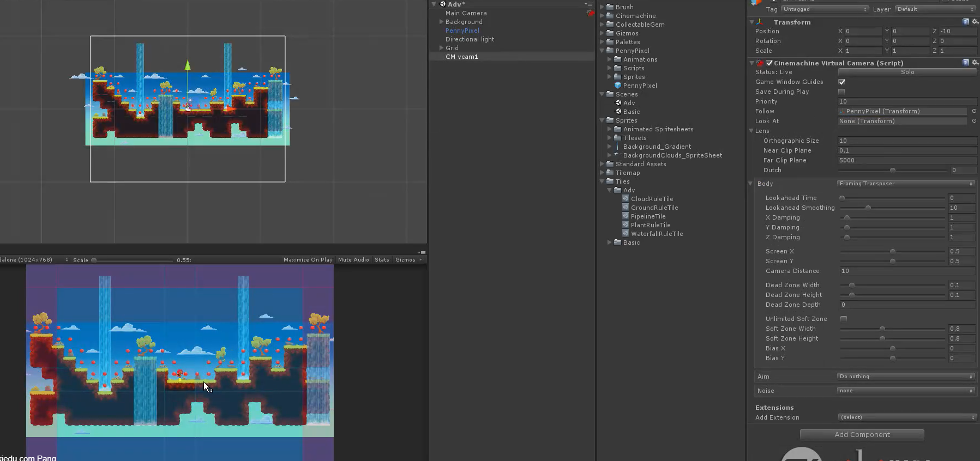Click Unity scene icon beside Adv* header
Viewport: 980px width, 461px height.
coord(442,4)
